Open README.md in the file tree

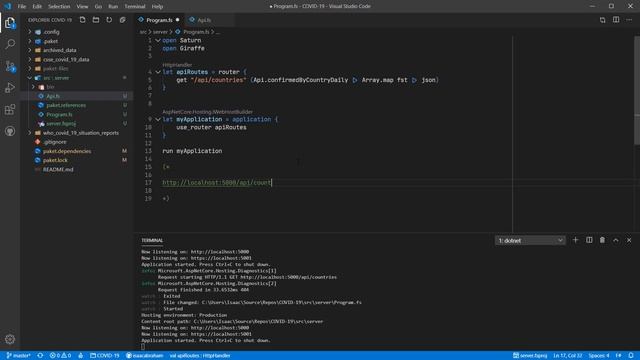coord(78,170)
